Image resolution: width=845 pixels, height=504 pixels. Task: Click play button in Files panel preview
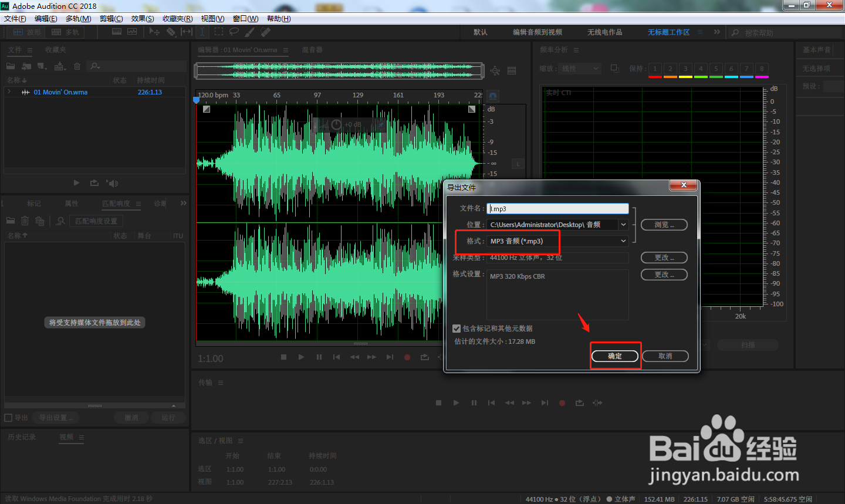(76, 183)
